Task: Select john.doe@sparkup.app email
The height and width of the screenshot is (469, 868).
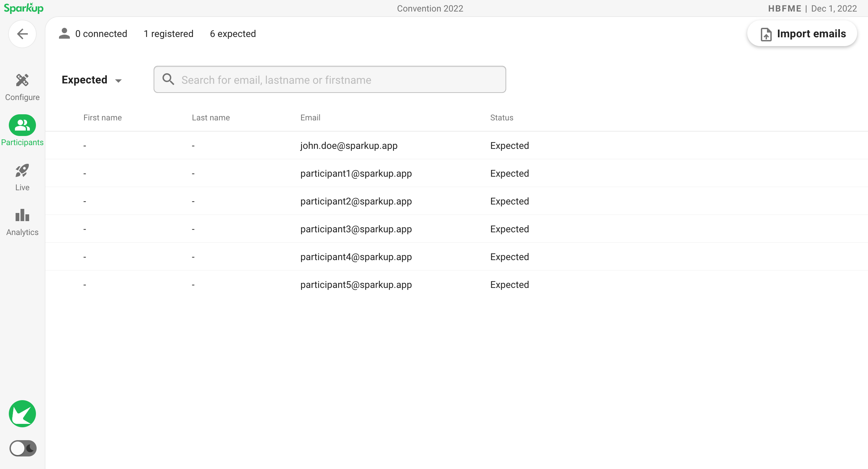Action: [x=349, y=146]
